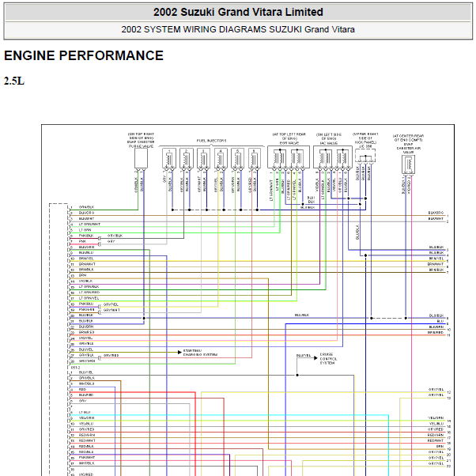Click 'GRY/WHT' label beside pin 19 splice
The image size is (476, 476).
coord(111,310)
